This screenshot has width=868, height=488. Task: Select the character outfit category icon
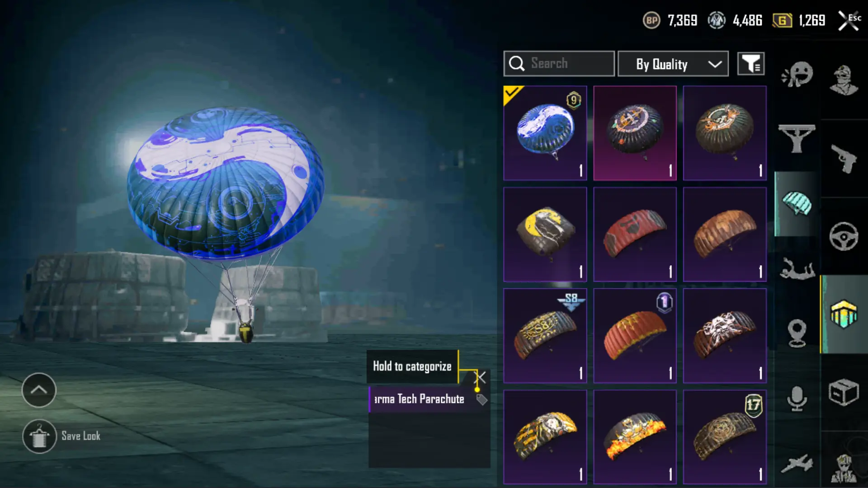click(844, 80)
